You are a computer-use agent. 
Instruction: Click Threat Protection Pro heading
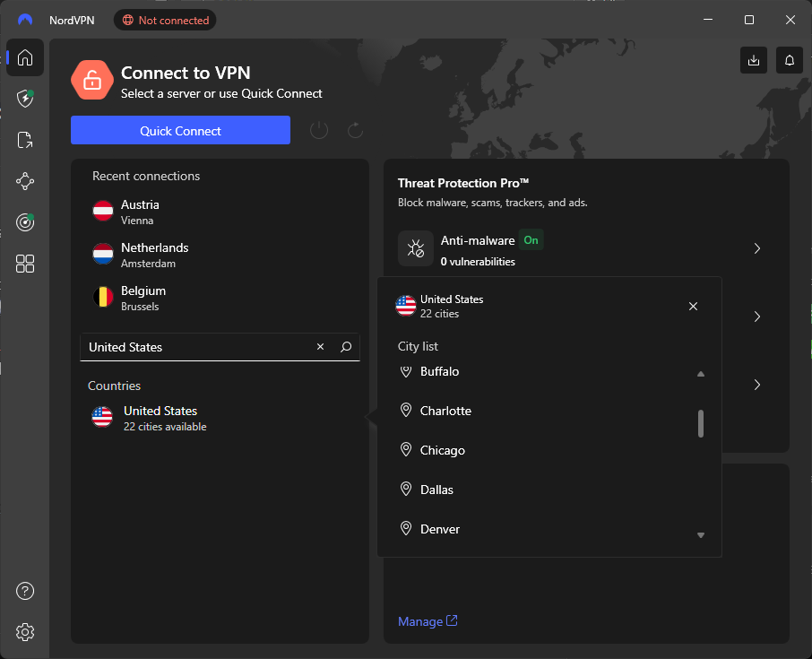coord(463,183)
